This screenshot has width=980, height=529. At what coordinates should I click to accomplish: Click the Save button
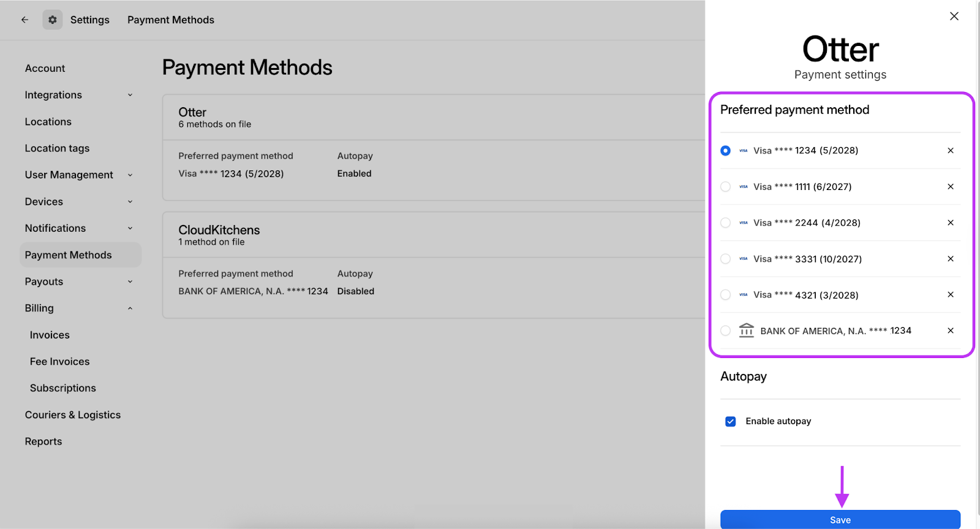point(840,519)
